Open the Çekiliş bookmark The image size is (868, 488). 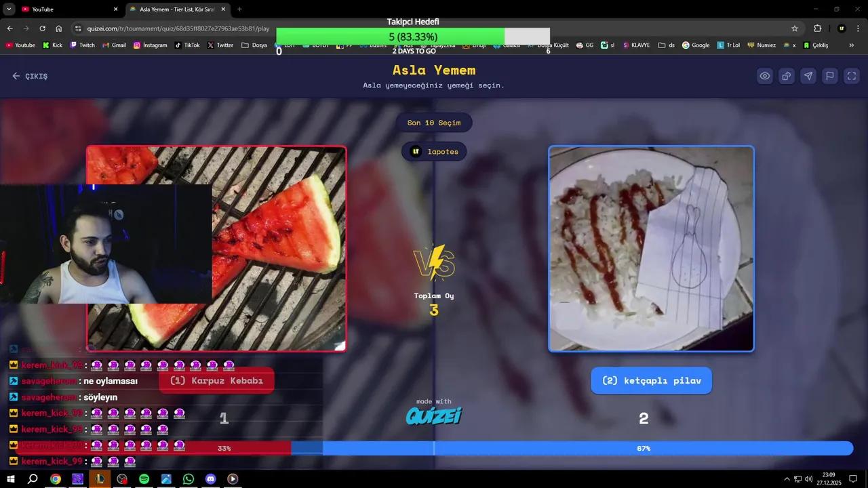(x=816, y=45)
